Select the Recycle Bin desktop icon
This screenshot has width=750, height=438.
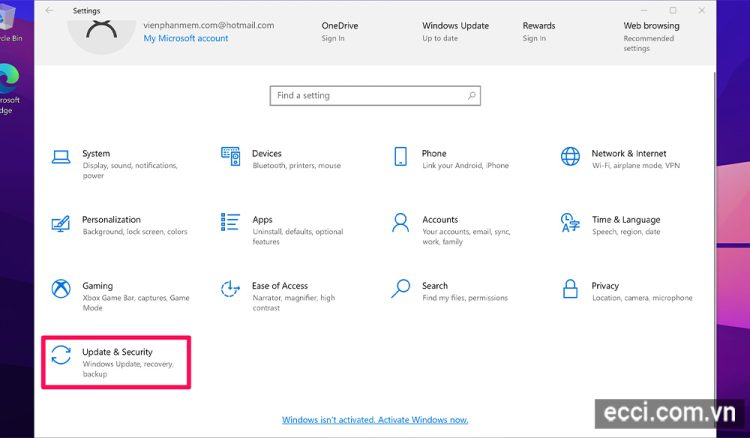10,22
